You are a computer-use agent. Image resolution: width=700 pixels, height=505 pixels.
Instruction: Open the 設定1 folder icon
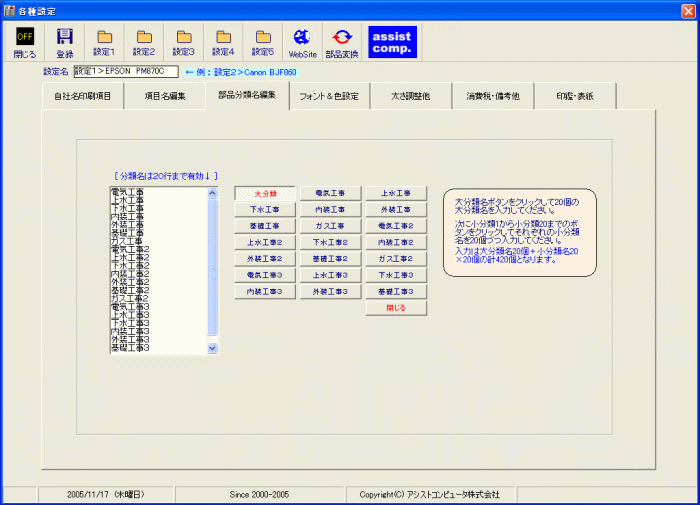[104, 43]
